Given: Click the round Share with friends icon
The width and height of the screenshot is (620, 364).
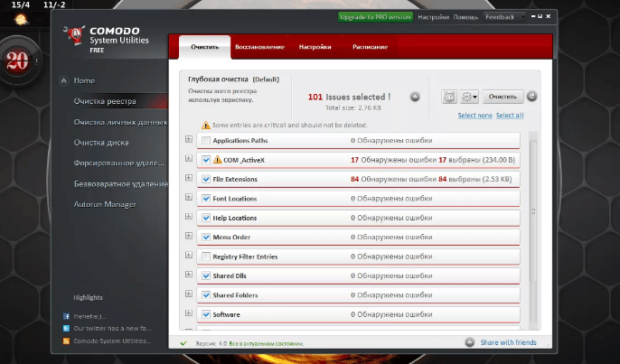Looking at the screenshot, I should (x=469, y=342).
